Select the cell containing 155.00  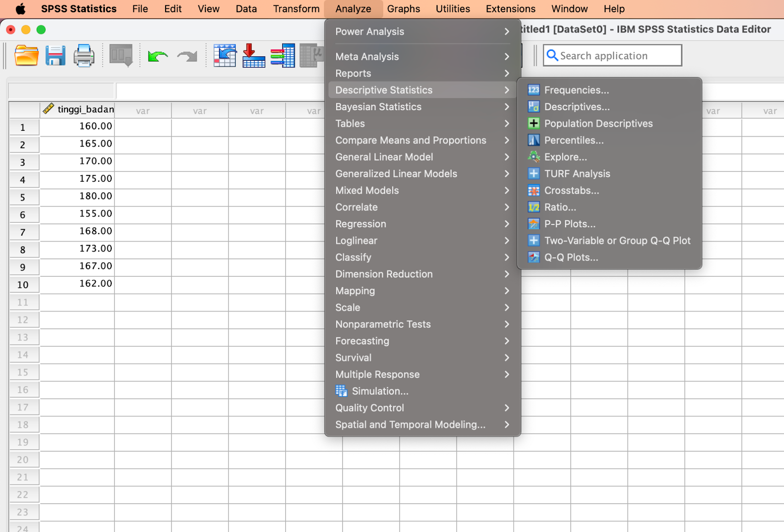coord(77,214)
